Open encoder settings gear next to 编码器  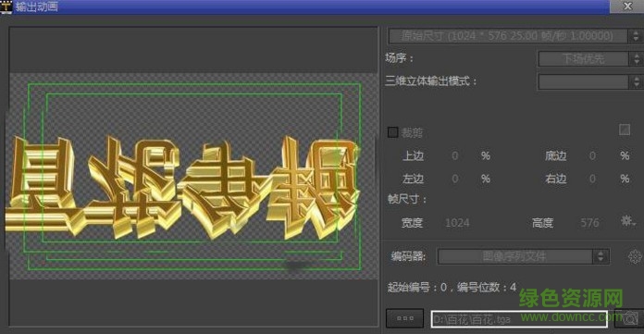coord(635,257)
